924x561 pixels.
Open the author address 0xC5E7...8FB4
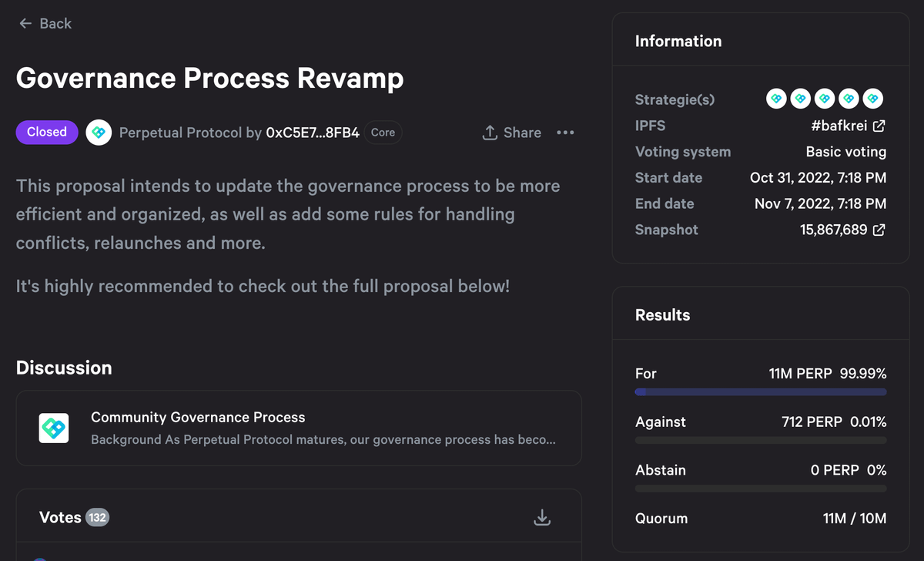click(x=312, y=133)
